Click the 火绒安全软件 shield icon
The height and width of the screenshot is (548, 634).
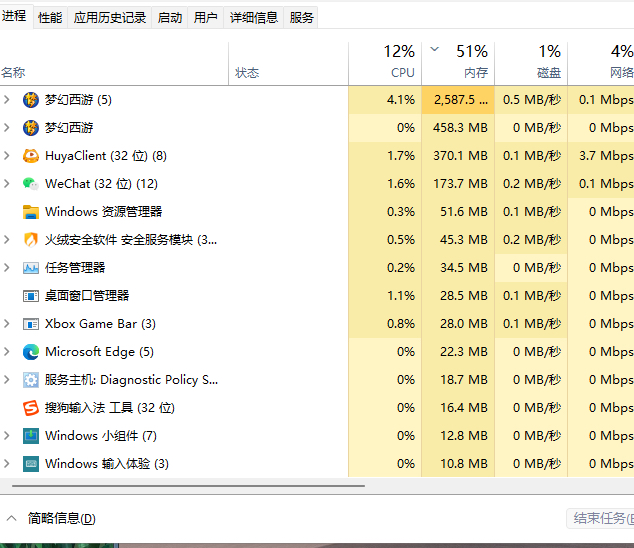(x=31, y=240)
